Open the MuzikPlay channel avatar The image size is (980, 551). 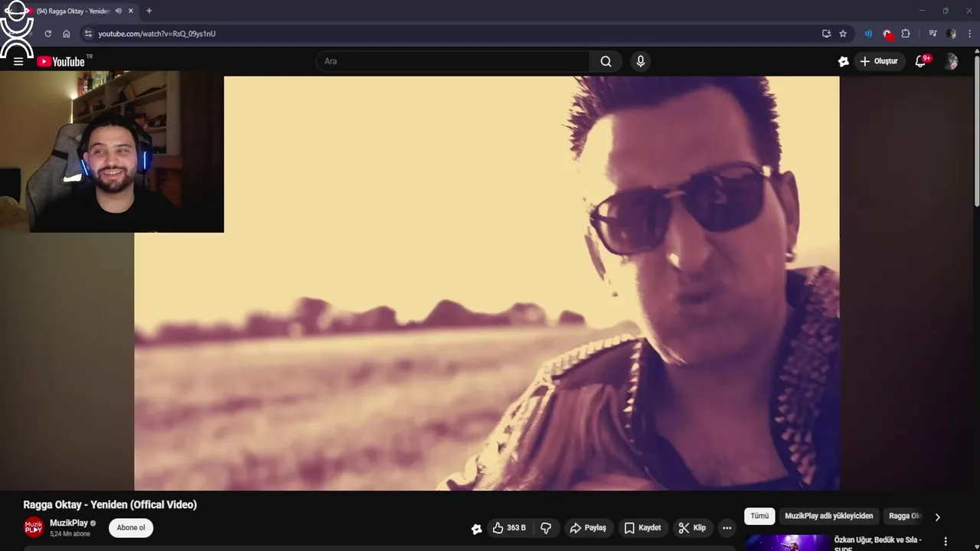(x=34, y=527)
